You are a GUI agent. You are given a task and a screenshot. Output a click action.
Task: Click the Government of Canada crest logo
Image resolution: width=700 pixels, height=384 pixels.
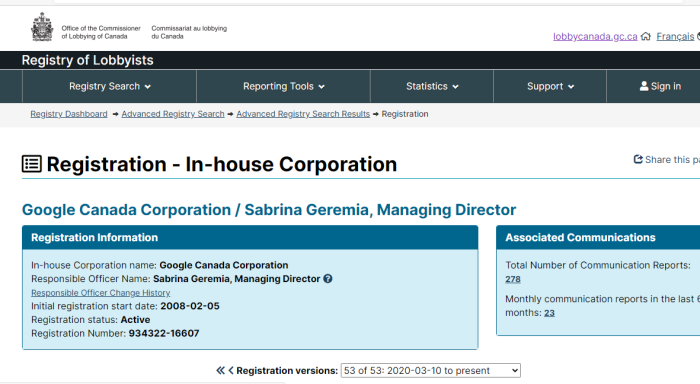click(x=42, y=27)
